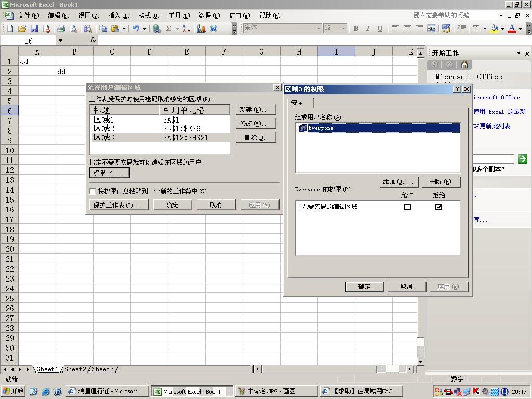Apply yellow Fill Color bucket
This screenshot has width=532, height=399.
[495, 29]
